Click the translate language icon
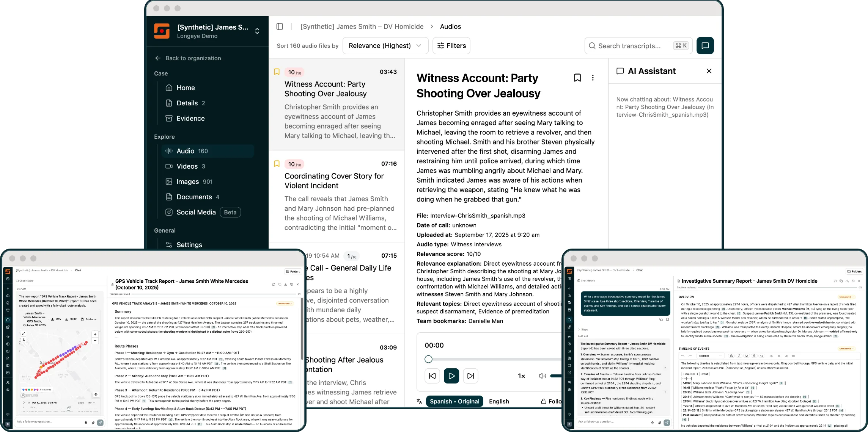Viewport: 868px width, 432px height. coord(419,401)
